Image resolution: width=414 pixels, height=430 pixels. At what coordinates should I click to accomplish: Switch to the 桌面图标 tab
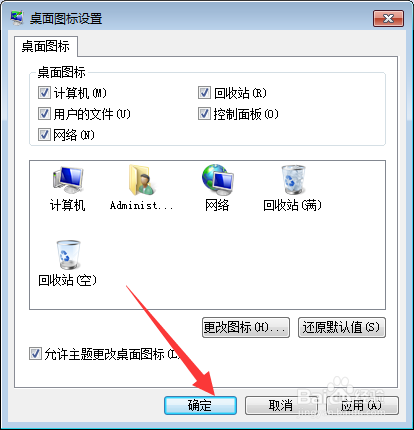(46, 46)
